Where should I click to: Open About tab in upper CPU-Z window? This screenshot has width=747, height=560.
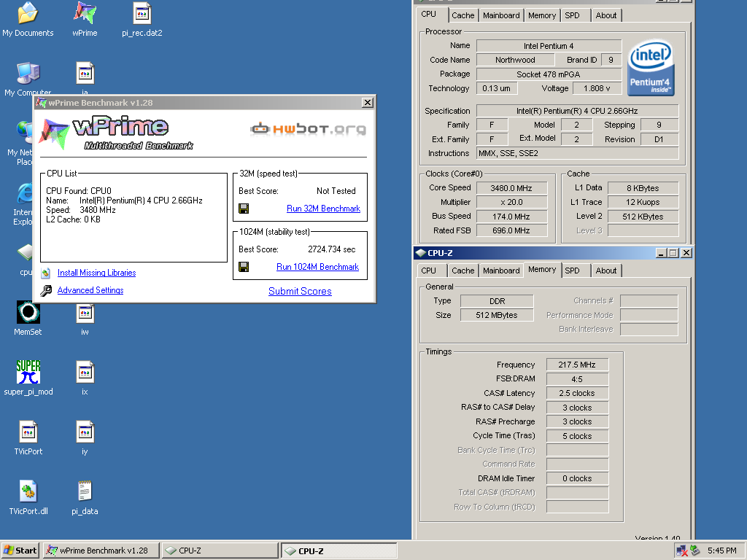pyautogui.click(x=606, y=15)
